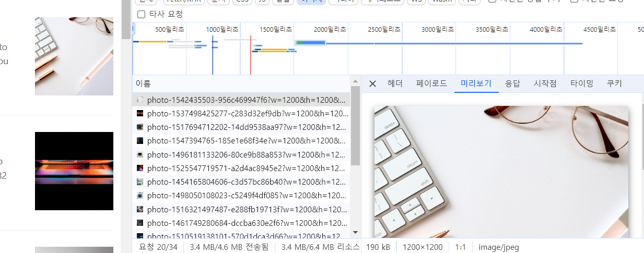The image size is (644, 253).
Task: Click the colorful laptop thumbnail on webpage
Action: [74, 171]
